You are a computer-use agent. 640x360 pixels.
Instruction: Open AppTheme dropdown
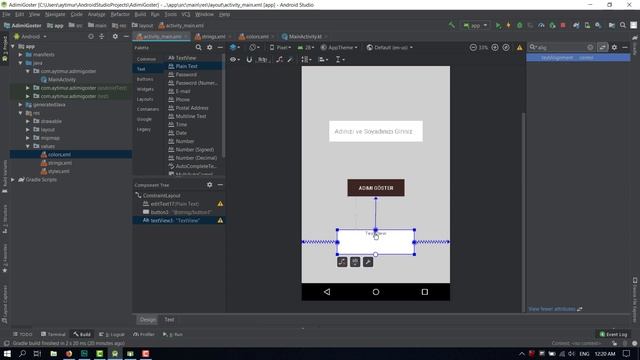click(x=339, y=47)
